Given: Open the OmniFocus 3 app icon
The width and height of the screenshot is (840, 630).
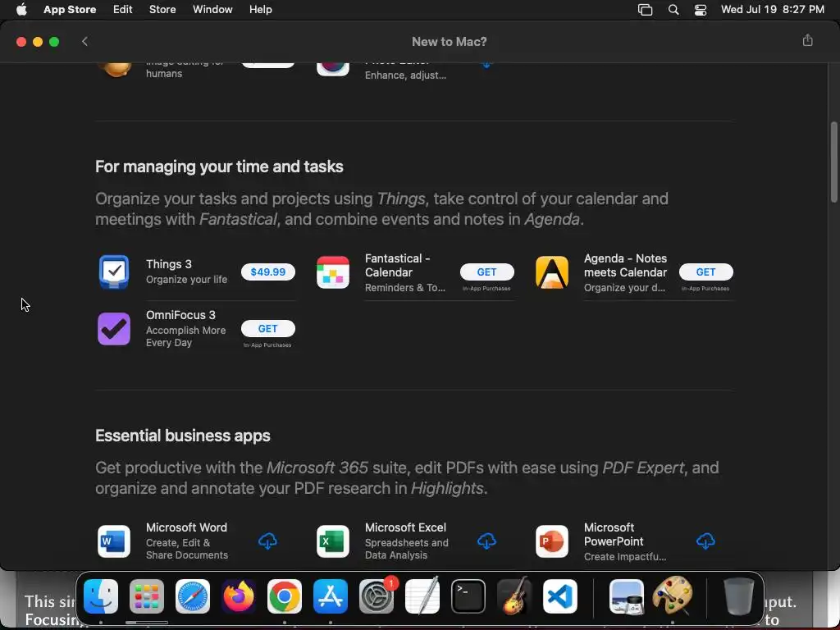Looking at the screenshot, I should coord(113,329).
